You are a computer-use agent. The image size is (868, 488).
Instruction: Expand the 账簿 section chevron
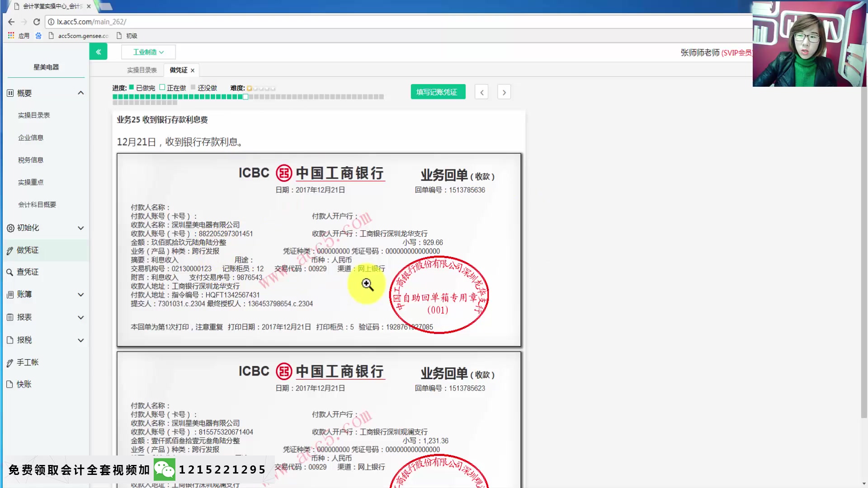81,294
